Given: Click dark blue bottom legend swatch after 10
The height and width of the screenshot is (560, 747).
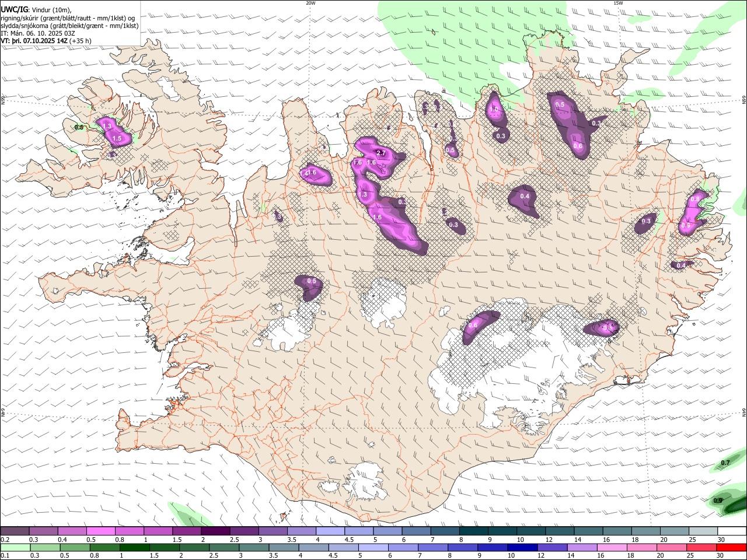Looking at the screenshot, I should point(522,548).
